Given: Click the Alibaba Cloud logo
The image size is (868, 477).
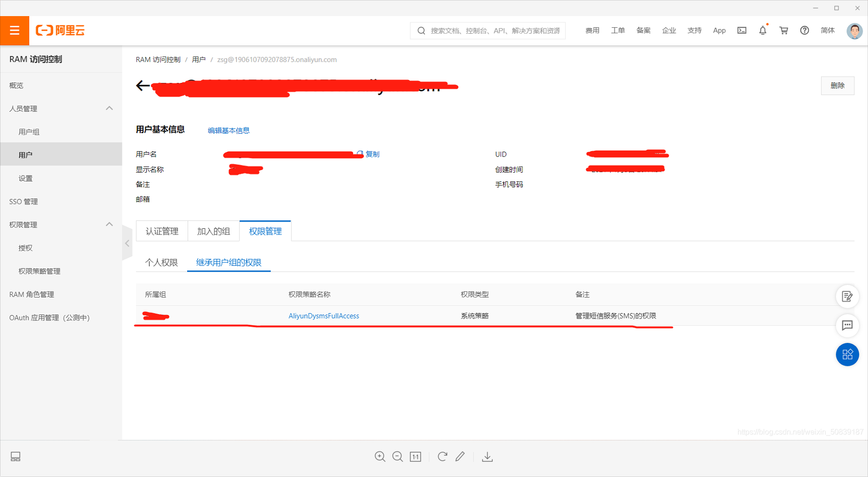Looking at the screenshot, I should pos(60,30).
